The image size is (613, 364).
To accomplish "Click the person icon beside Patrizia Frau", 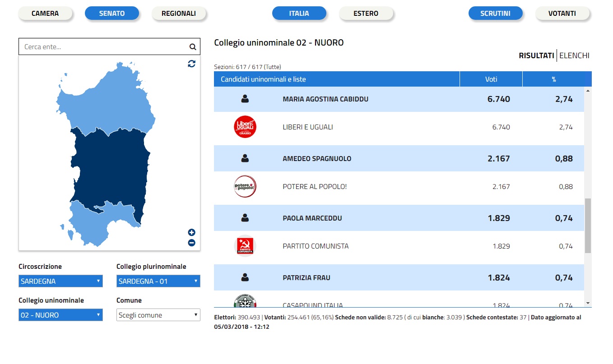I will (245, 277).
